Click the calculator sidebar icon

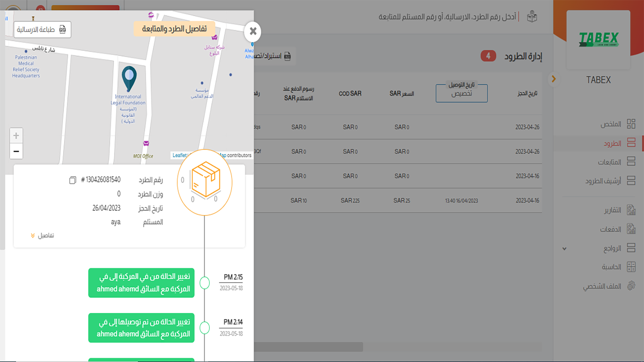631,267
